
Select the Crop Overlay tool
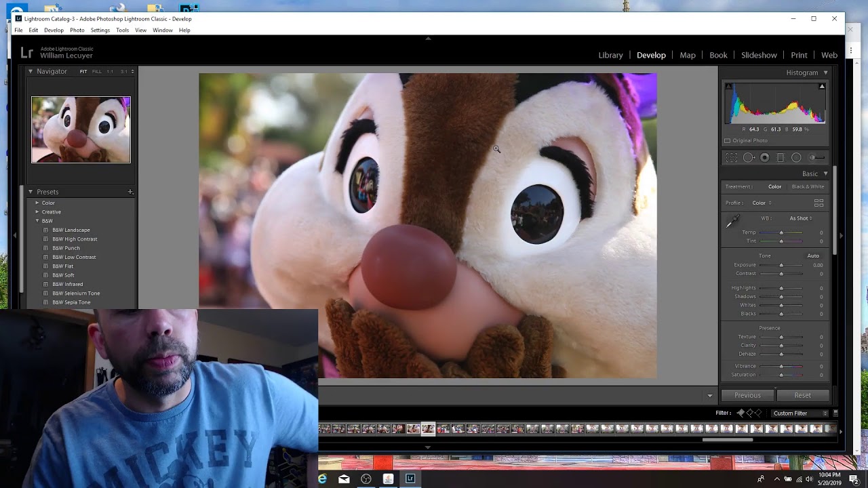(x=732, y=158)
